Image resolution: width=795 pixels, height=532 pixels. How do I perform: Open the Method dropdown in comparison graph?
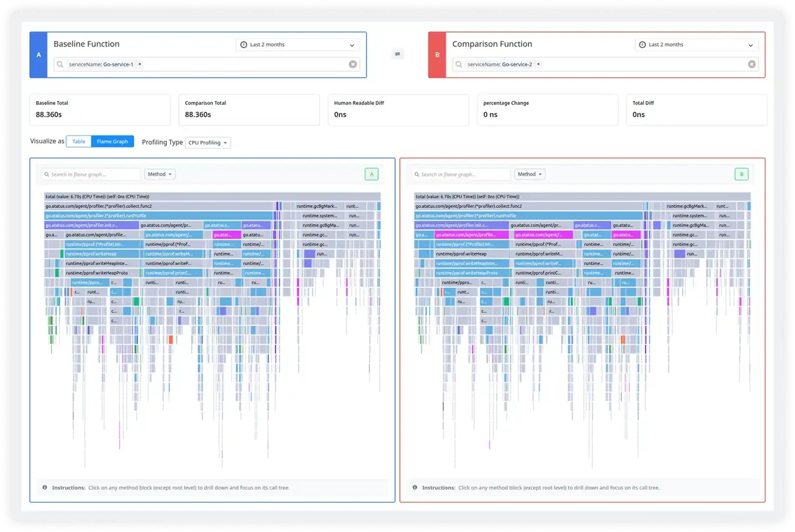tap(530, 174)
